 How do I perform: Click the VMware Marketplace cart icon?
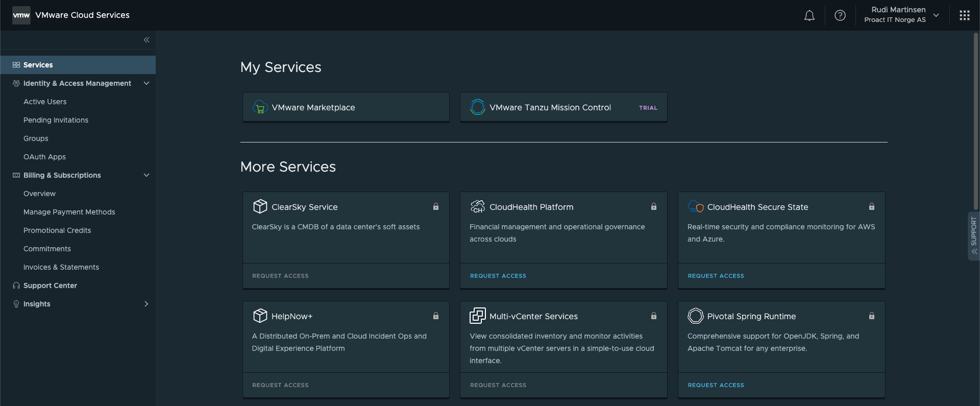(260, 107)
